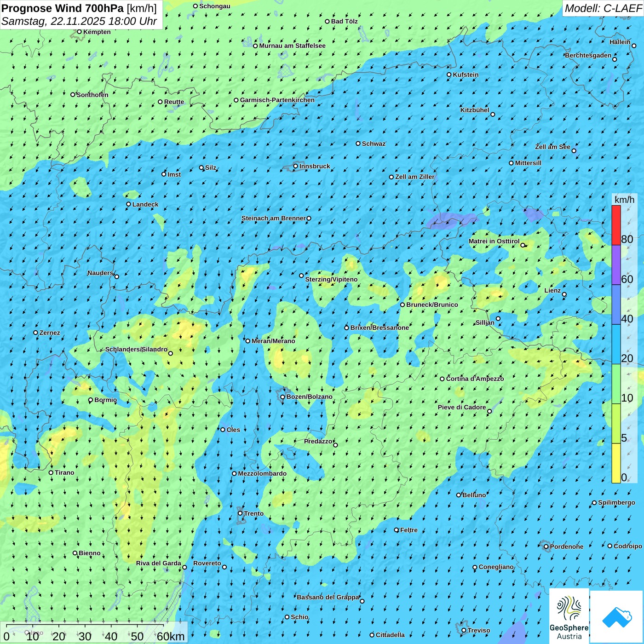
Task: Click the Kitzbühel city marker
Action: tap(493, 115)
